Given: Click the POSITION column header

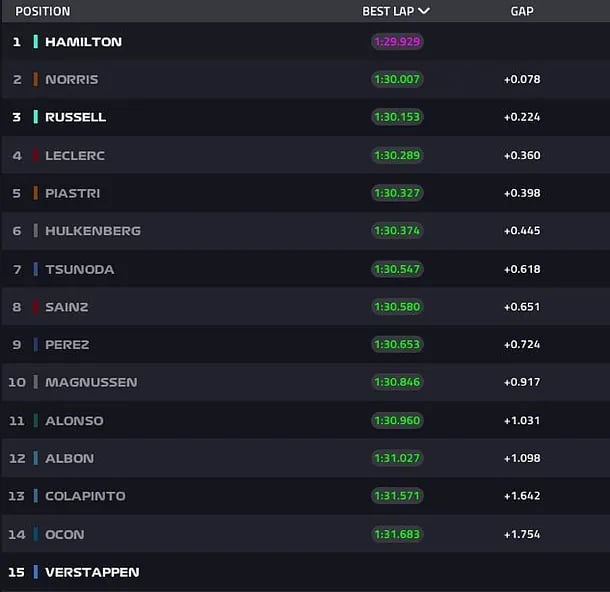Looking at the screenshot, I should tap(43, 11).
